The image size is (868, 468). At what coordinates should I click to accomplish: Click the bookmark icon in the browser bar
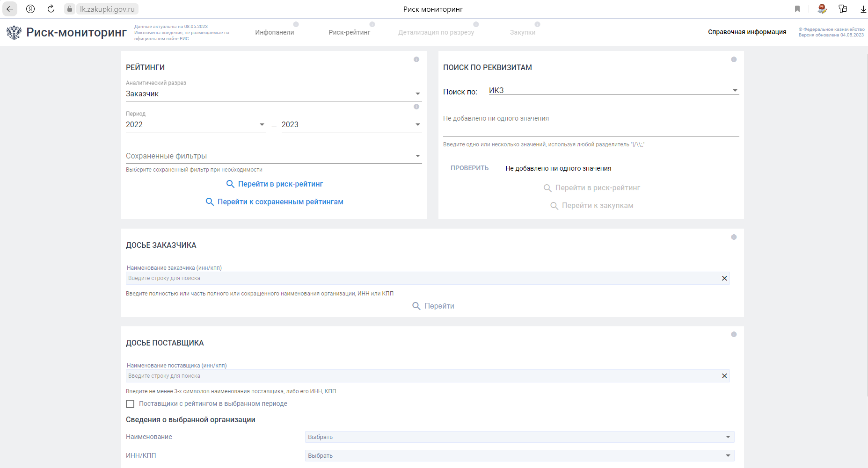pyautogui.click(x=797, y=9)
